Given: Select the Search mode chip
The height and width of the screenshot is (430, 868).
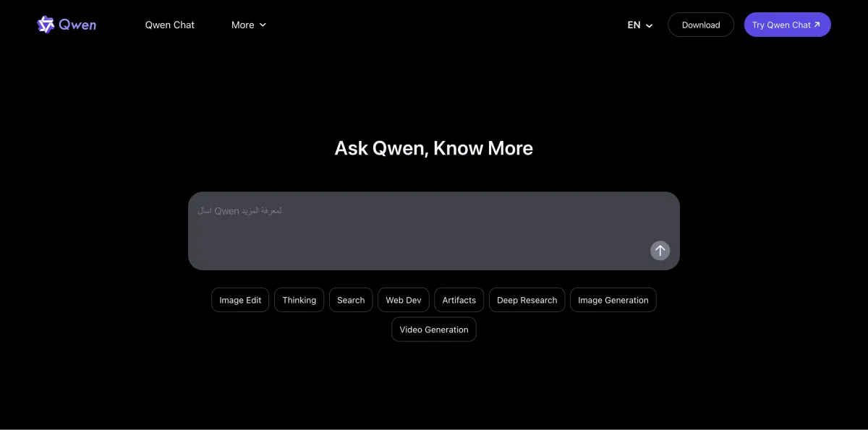Looking at the screenshot, I should 350,300.
